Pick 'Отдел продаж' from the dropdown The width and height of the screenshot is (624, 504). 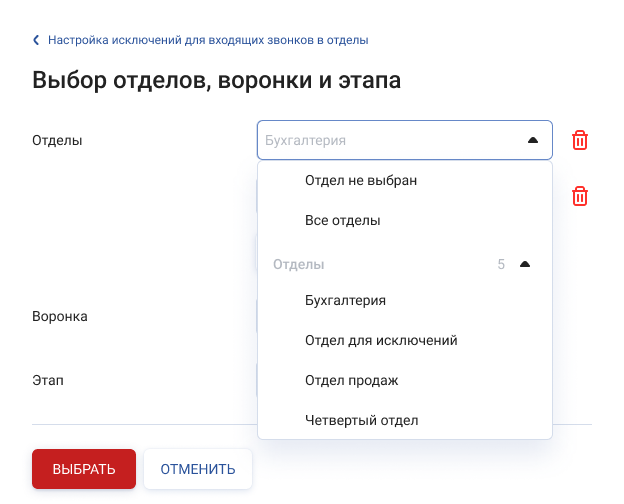(405, 380)
